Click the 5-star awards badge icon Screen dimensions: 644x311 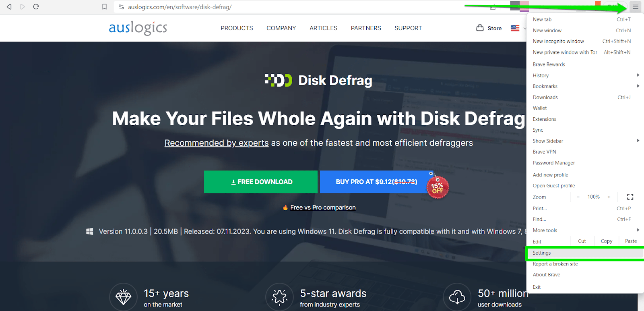pos(279,297)
